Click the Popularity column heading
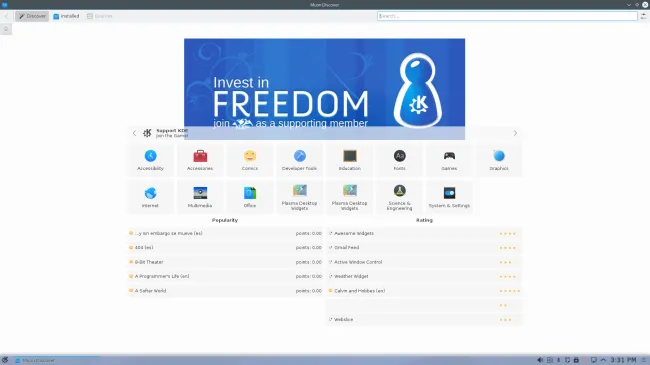 coord(225,220)
